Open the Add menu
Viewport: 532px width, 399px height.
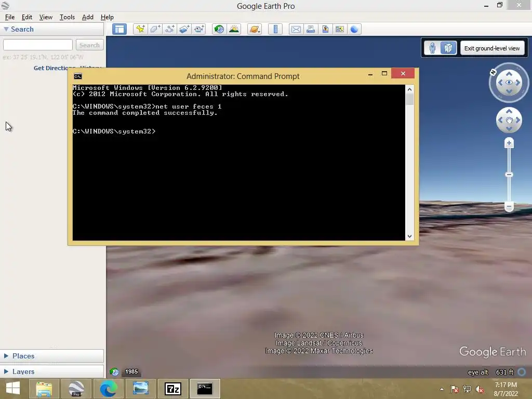click(87, 17)
